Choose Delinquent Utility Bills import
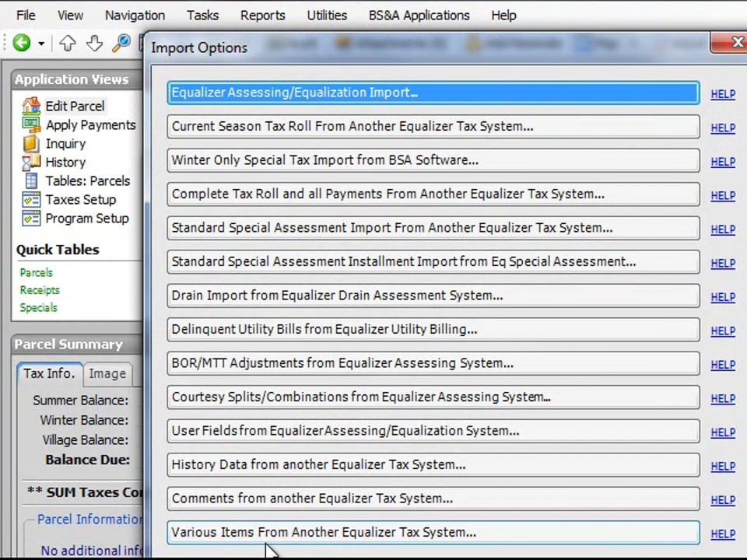This screenshot has width=747, height=560. point(433,330)
